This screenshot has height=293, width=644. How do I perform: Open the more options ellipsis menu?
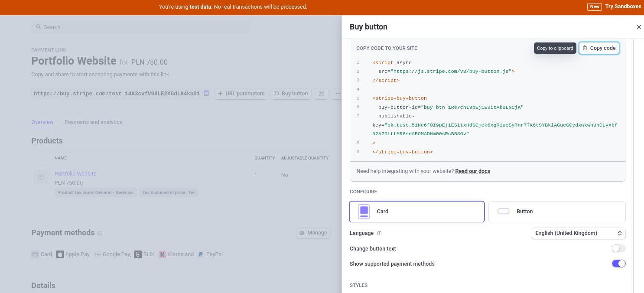pyautogui.click(x=337, y=94)
